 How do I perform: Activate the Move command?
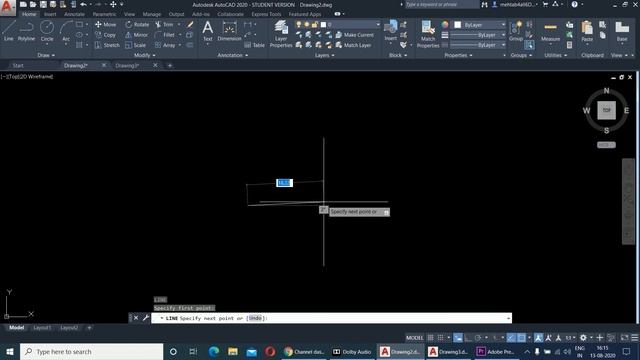coord(106,24)
